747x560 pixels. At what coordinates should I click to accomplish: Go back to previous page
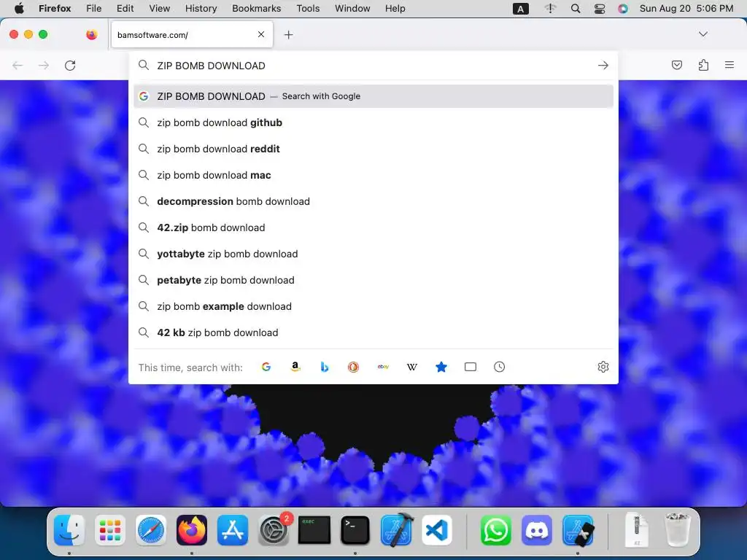point(18,65)
